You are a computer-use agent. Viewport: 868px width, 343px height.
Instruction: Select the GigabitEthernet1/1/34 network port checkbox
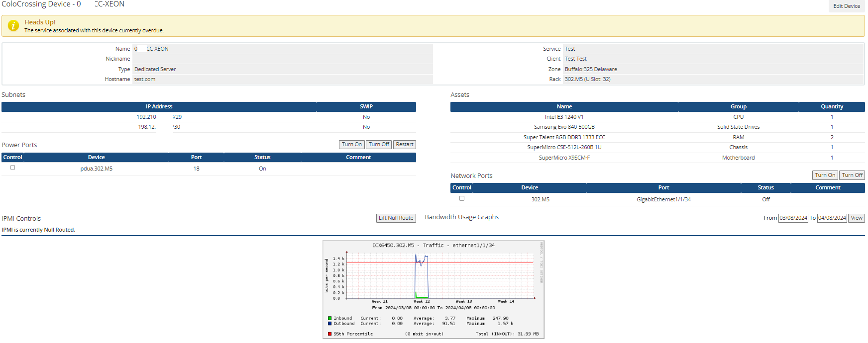[462, 198]
